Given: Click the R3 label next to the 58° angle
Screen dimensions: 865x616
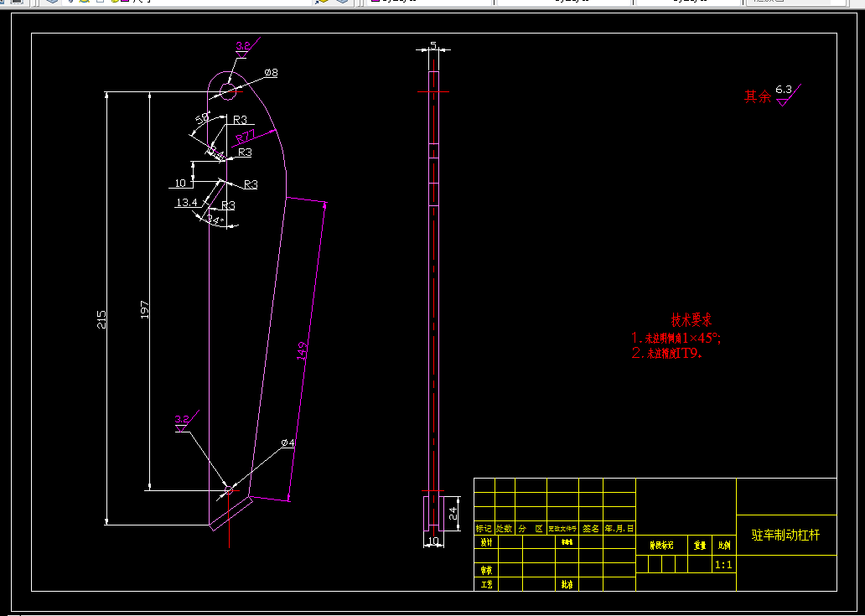Looking at the screenshot, I should (x=240, y=119).
